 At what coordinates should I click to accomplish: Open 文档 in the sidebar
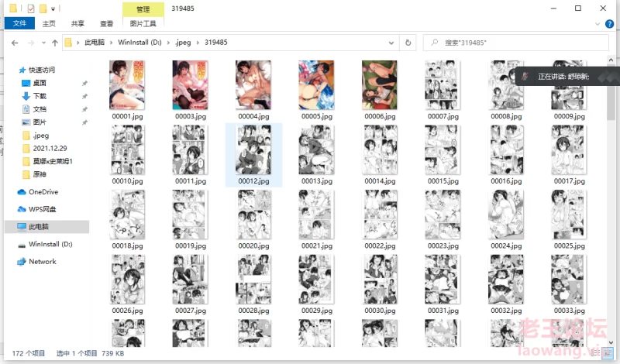point(40,109)
